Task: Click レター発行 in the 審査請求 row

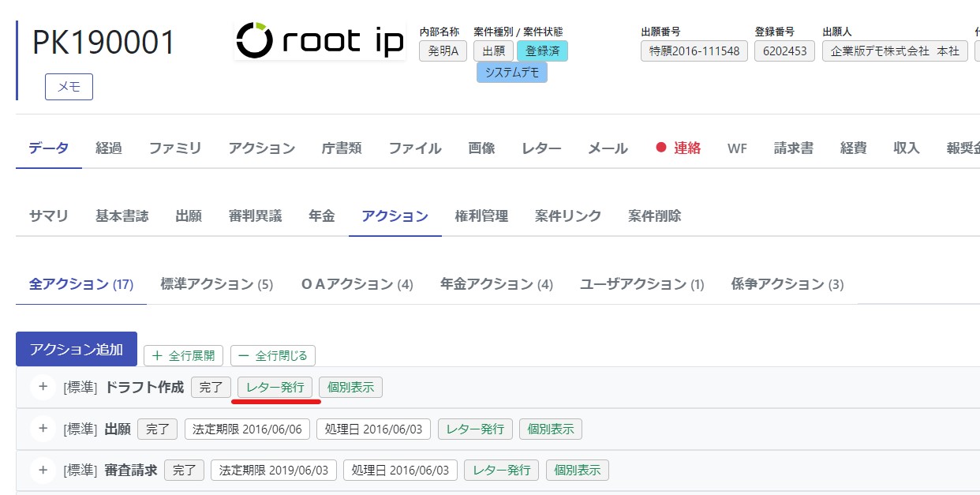Action: click(502, 471)
